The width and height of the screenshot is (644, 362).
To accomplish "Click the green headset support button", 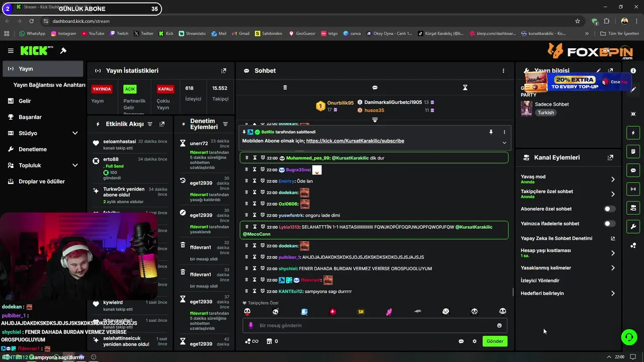I will click(629, 337).
